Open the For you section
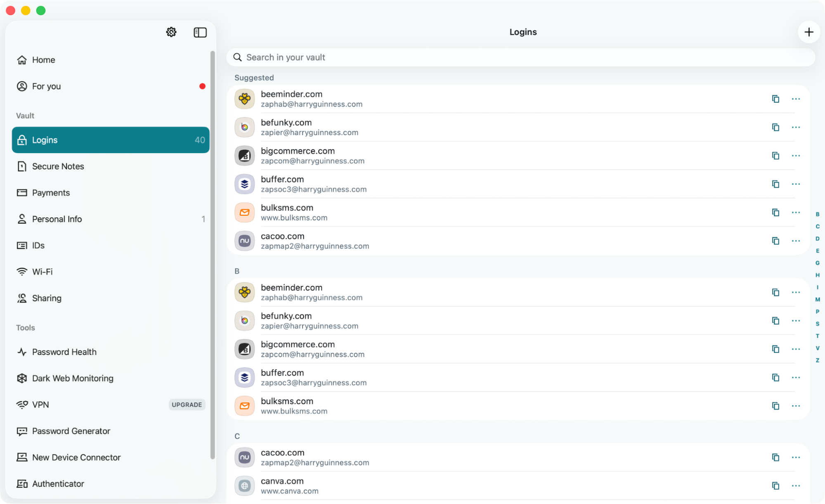 coord(46,86)
